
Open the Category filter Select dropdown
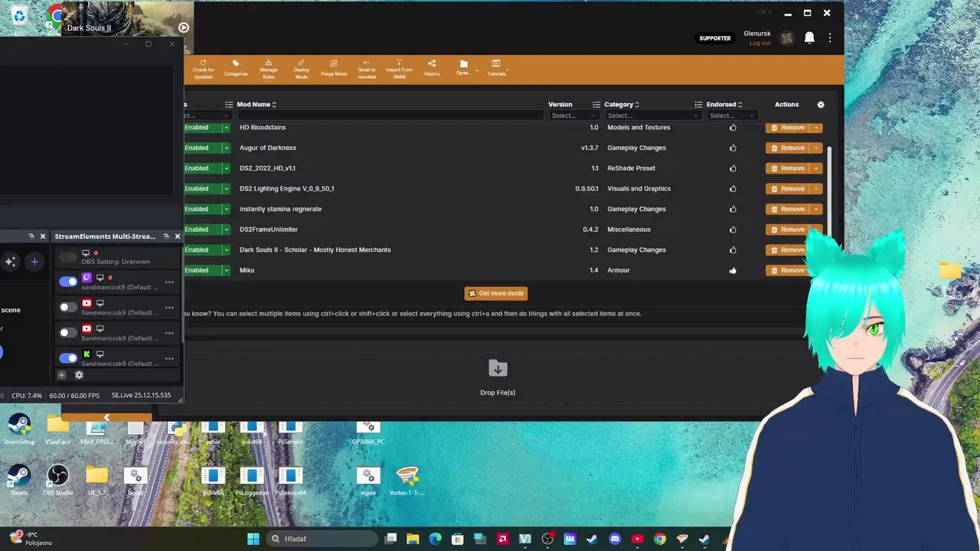(652, 116)
